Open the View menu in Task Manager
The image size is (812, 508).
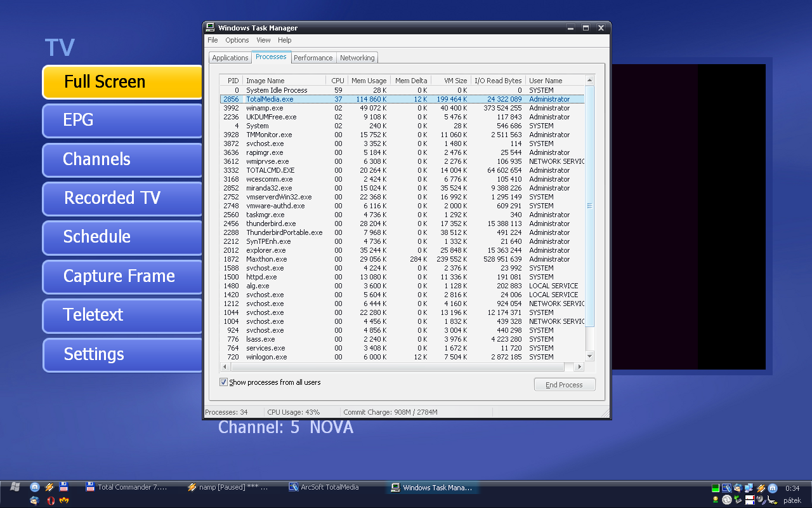pyautogui.click(x=263, y=40)
